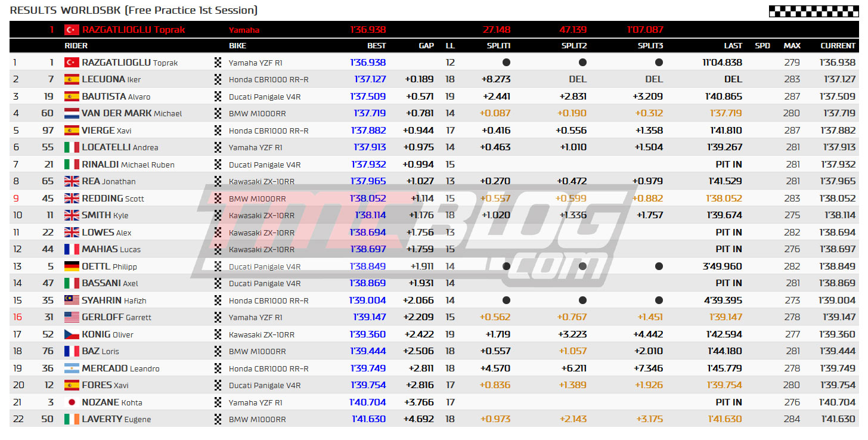
Task: Click "PIT IN" in Nozane Kohta's row
Action: tap(729, 402)
